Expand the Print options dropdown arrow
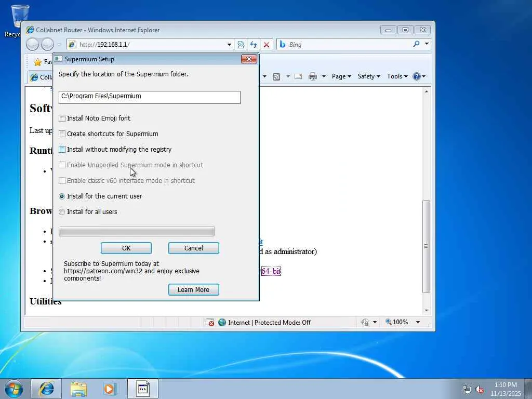Screen dimensions: 532x399 click(324, 76)
